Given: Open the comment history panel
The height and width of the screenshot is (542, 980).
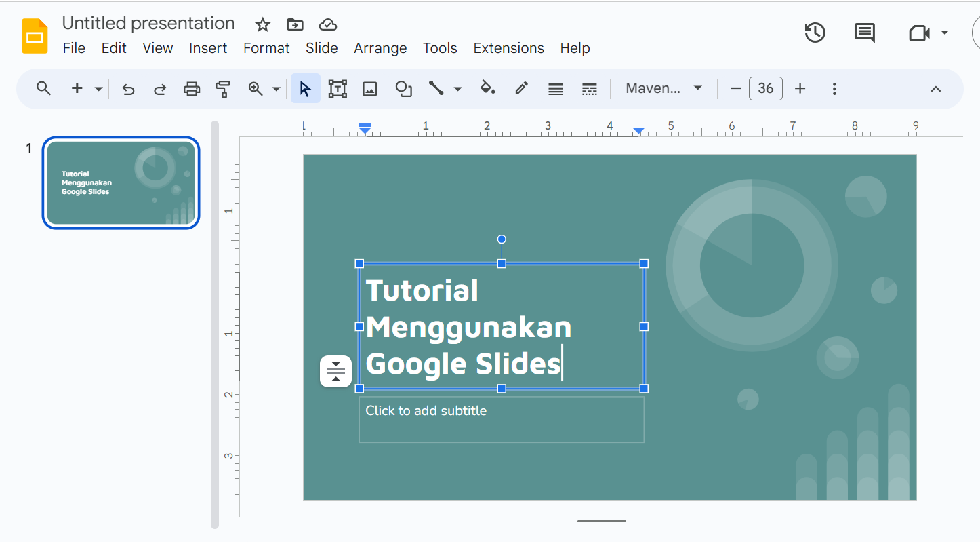Looking at the screenshot, I should [x=864, y=32].
